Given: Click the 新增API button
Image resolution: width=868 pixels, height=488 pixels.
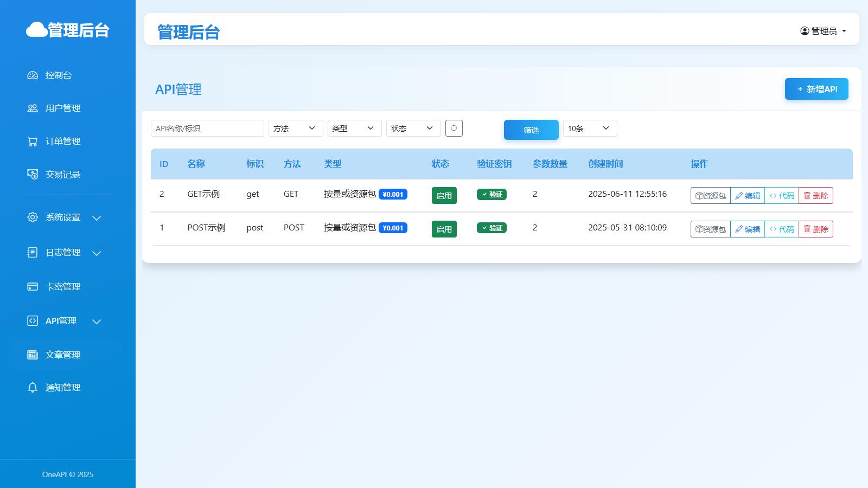Looking at the screenshot, I should pyautogui.click(x=816, y=89).
